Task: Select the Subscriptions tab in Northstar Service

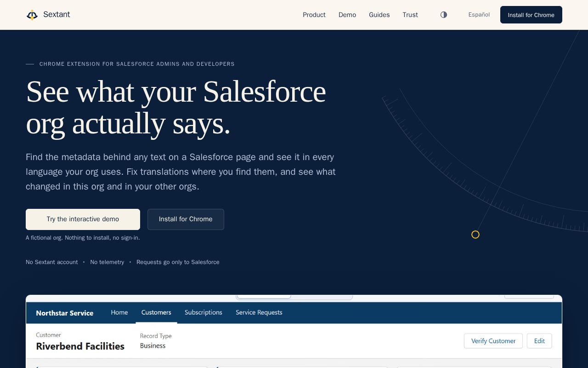Action: pos(204,312)
